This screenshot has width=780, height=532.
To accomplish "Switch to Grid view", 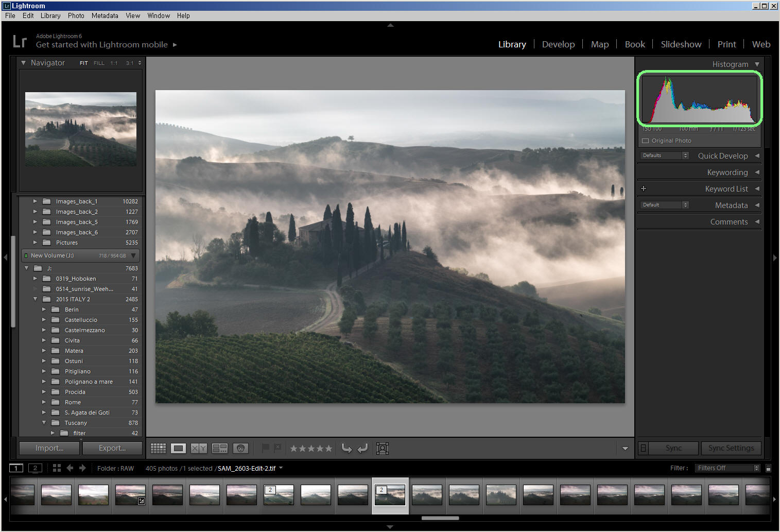I will (158, 449).
